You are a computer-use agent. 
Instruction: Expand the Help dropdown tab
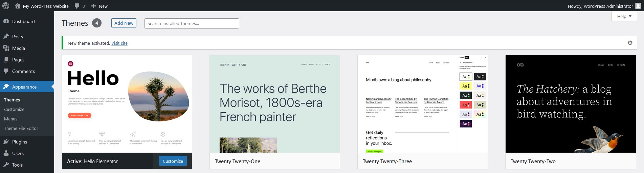click(x=624, y=16)
